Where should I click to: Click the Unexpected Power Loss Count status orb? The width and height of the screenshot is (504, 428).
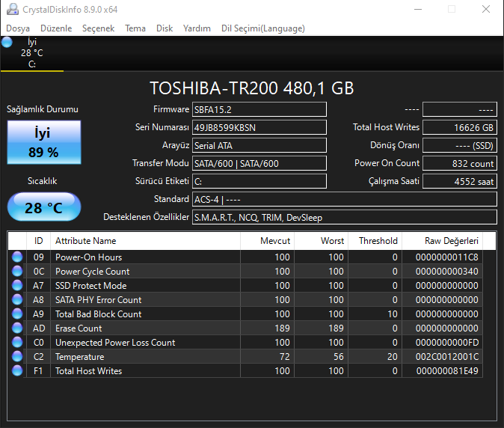click(17, 342)
